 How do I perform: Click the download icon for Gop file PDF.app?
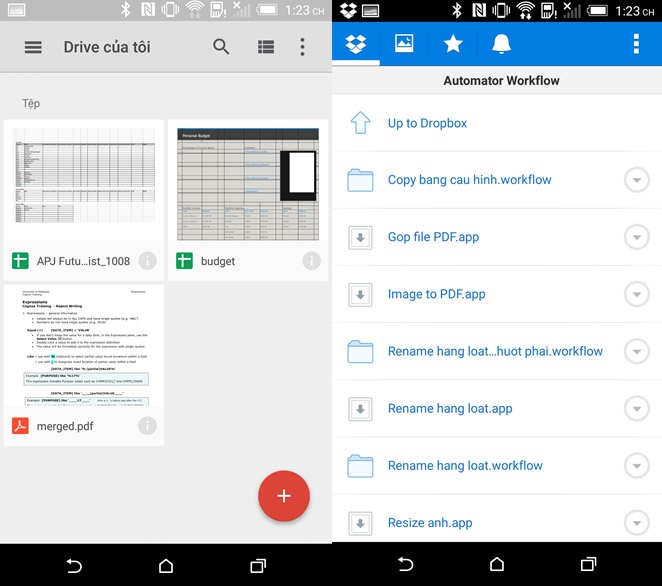(x=360, y=237)
